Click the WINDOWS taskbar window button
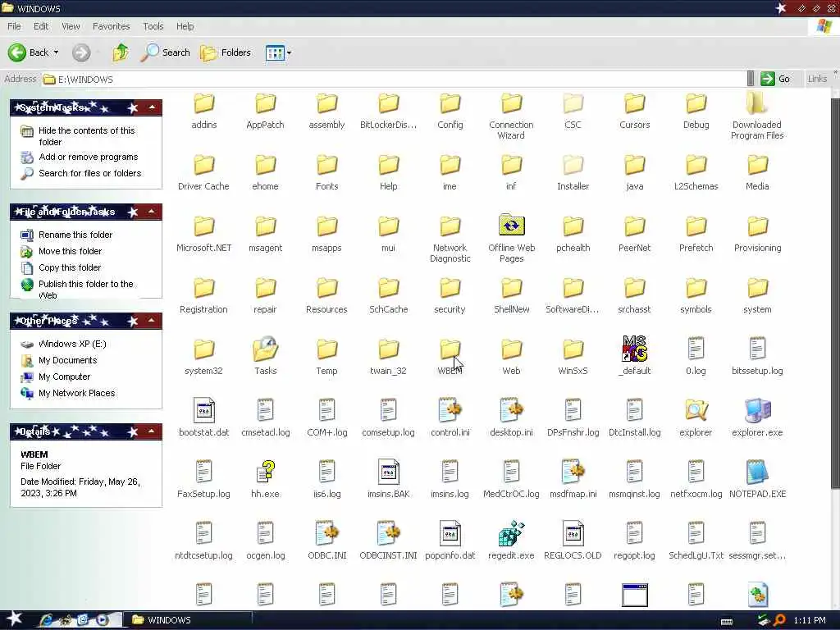Screen dimensions: 840x630 (x=188, y=620)
